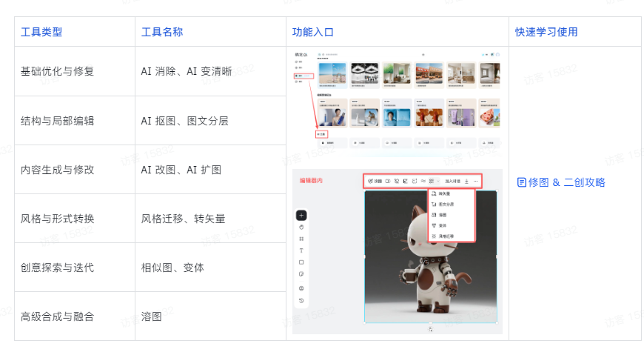Click 加入对话 in the editor toolbar
644x355 pixels.
click(x=452, y=181)
